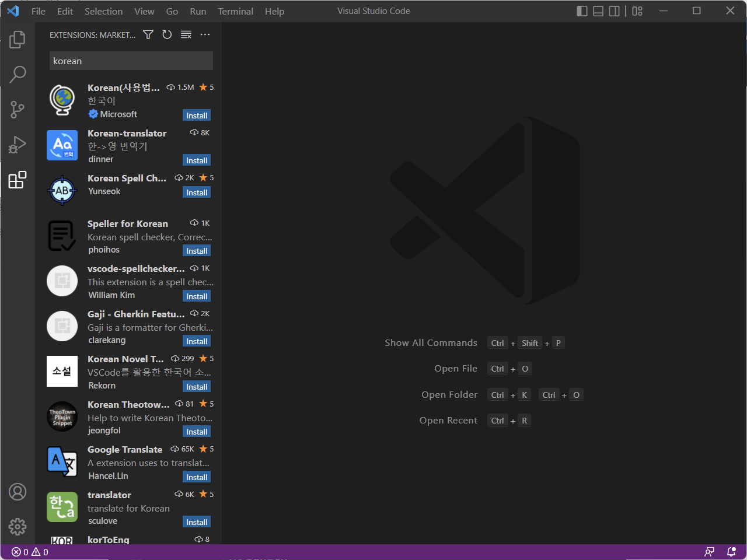This screenshot has height=560, width=747.
Task: Install Google Translate by Hancel.Lin
Action: pos(197,477)
